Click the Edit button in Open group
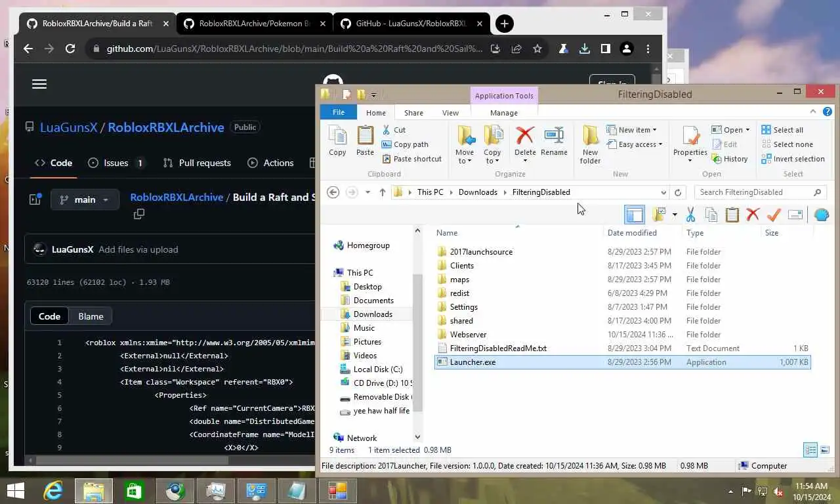 tap(724, 144)
